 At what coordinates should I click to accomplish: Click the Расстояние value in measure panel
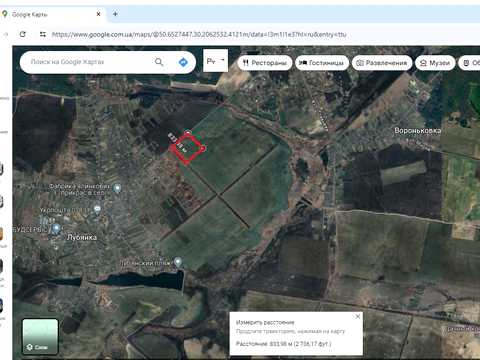[284, 344]
